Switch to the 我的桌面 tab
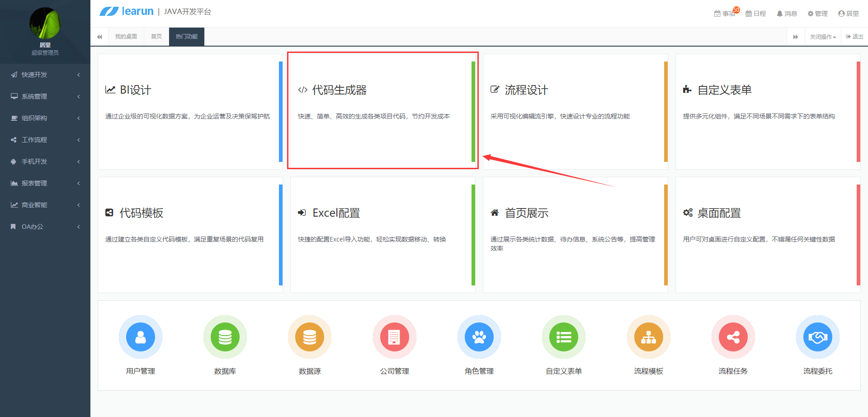 click(126, 36)
